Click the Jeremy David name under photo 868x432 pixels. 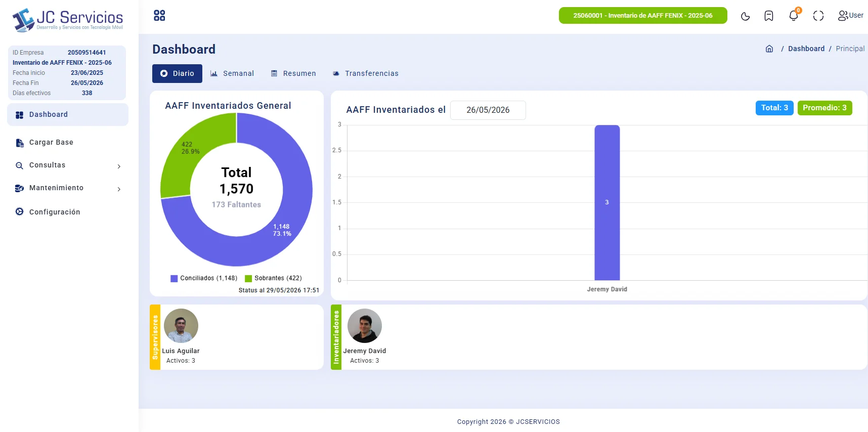pyautogui.click(x=364, y=351)
